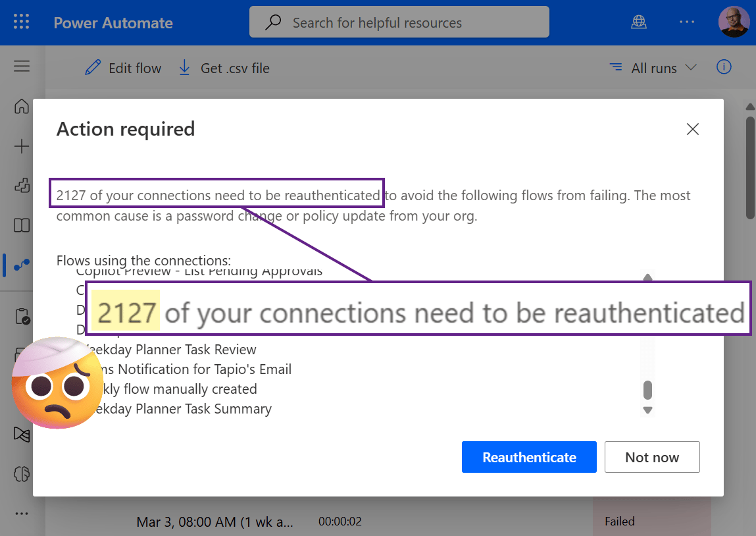
Task: Open the sidebar More ellipsis
Action: click(22, 514)
